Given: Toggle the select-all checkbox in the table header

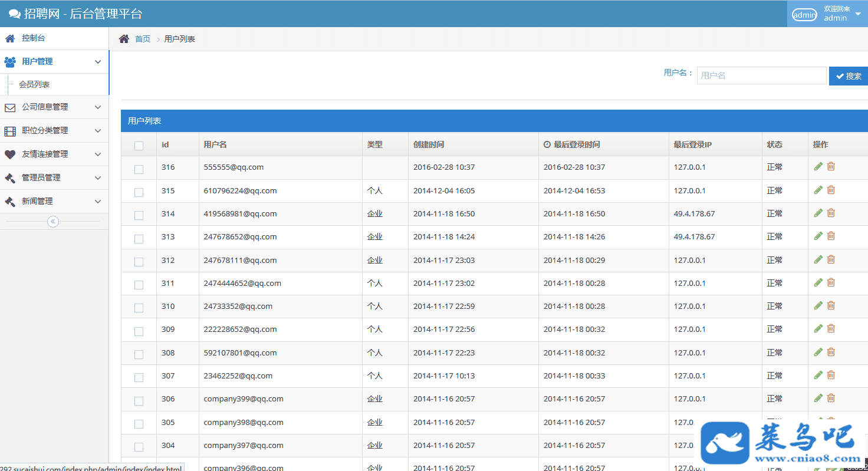Looking at the screenshot, I should 139,146.
